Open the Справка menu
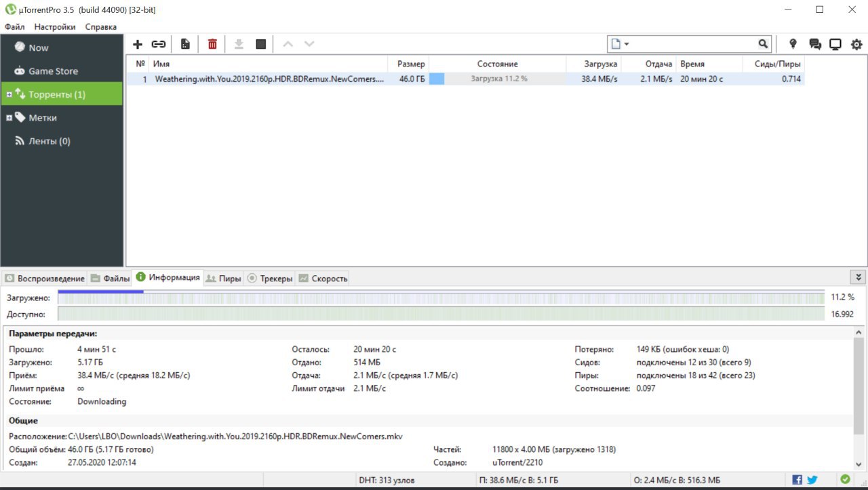The height and width of the screenshot is (490, 868). coord(101,27)
